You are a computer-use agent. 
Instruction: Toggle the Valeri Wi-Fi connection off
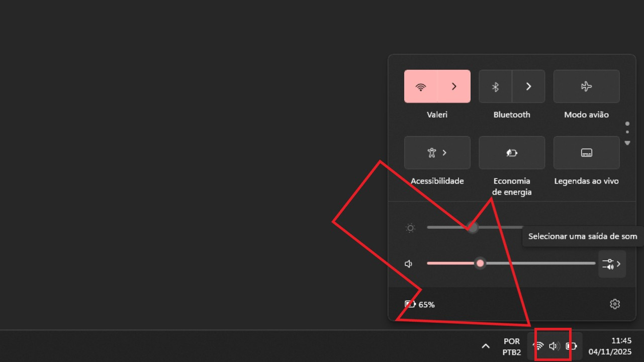tap(421, 86)
